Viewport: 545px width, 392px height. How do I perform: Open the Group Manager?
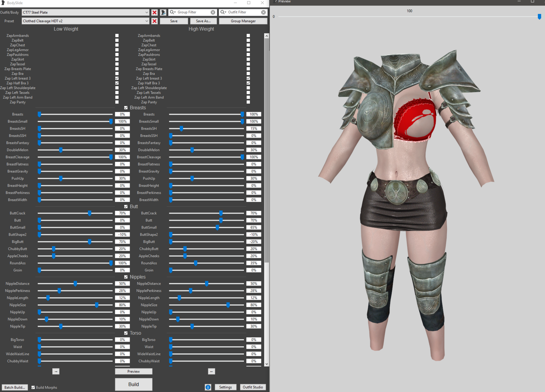click(243, 21)
